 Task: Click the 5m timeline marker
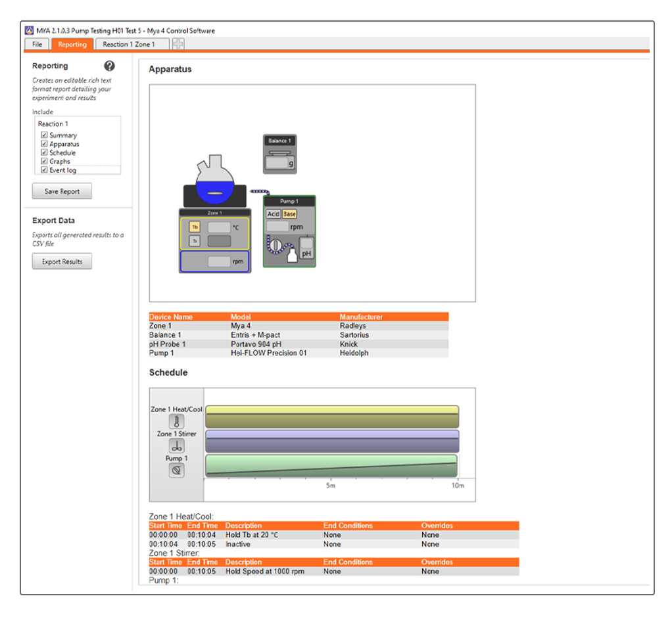pos(331,486)
